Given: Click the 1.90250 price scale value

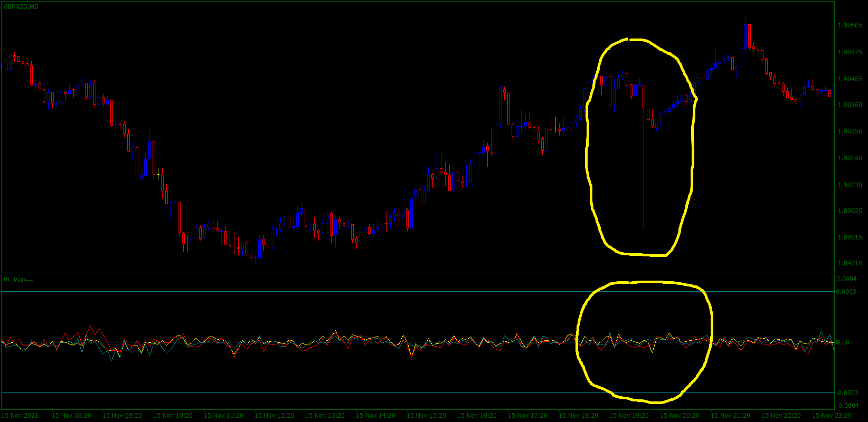Looking at the screenshot, I should [851, 131].
